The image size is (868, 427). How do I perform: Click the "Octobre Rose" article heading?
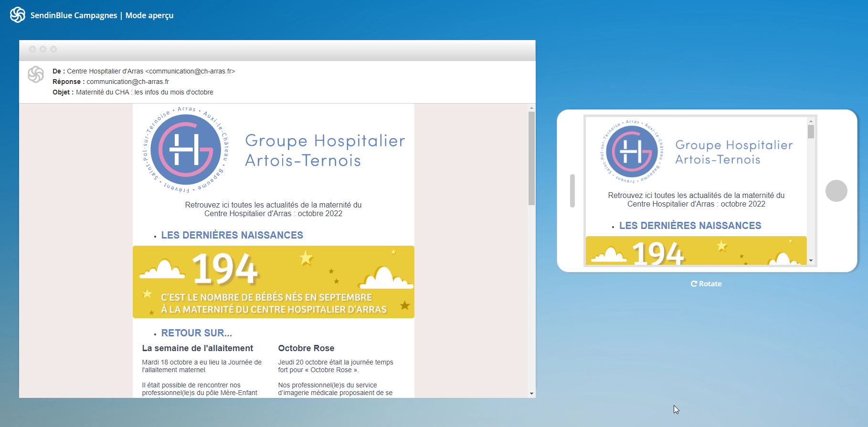coord(306,348)
